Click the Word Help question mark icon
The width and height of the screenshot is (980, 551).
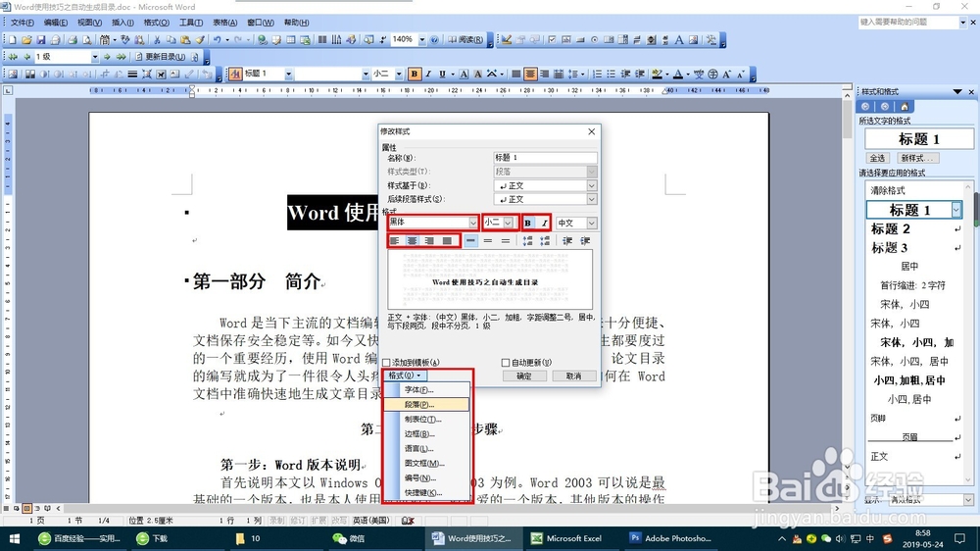(434, 40)
